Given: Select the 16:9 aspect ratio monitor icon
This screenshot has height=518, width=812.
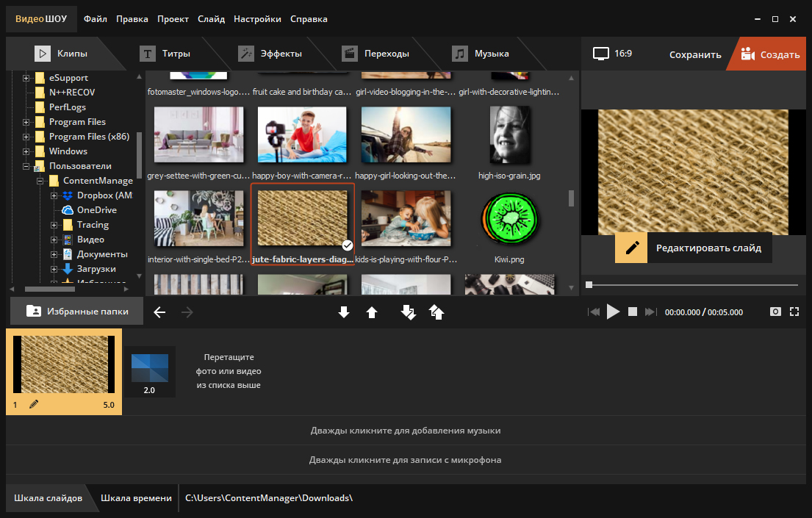Looking at the screenshot, I should point(600,54).
